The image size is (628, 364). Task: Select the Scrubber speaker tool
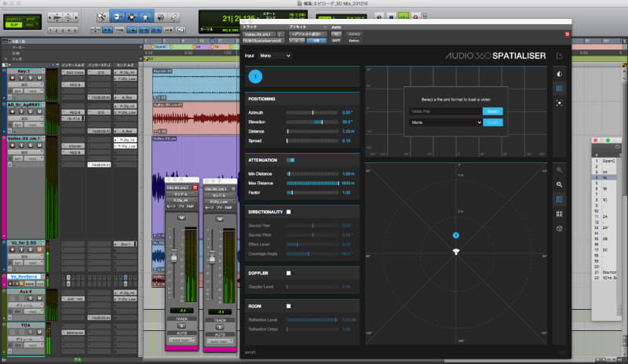(x=161, y=16)
